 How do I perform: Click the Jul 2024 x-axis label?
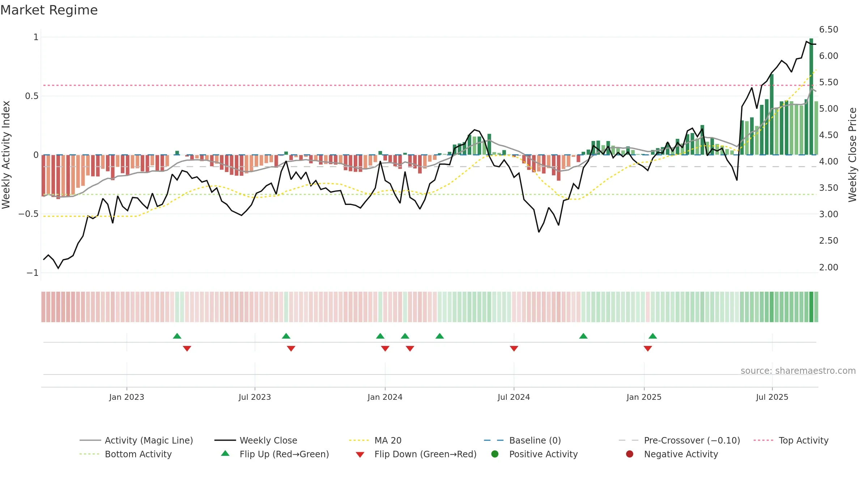point(514,397)
